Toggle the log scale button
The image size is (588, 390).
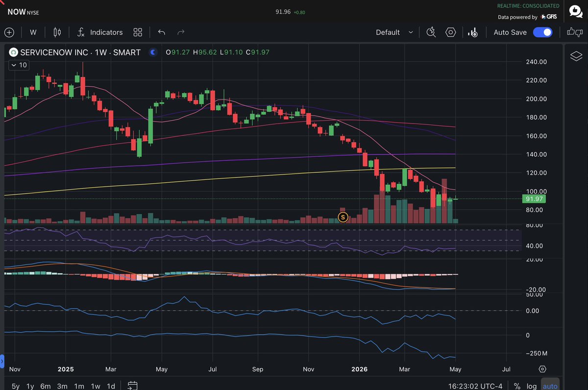point(531,386)
